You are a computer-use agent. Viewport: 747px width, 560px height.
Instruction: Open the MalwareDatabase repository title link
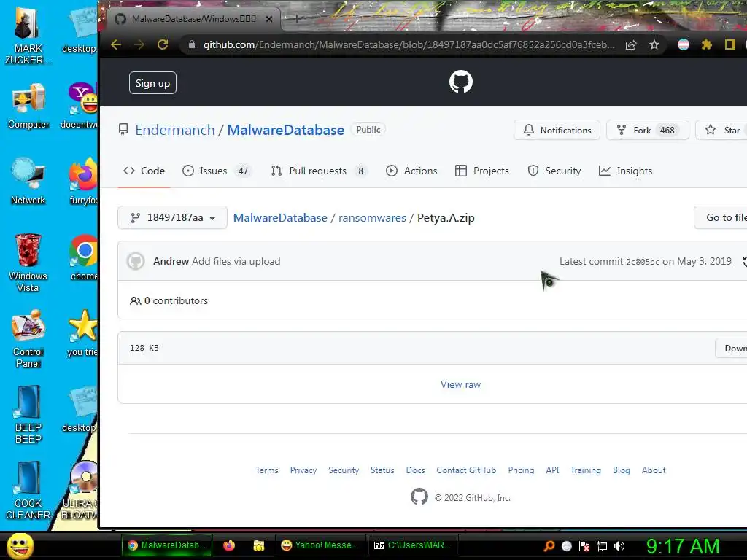[x=285, y=130]
